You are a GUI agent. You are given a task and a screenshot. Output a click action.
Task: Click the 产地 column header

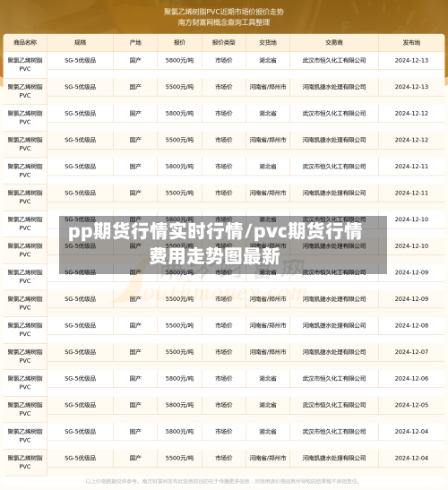[135, 42]
